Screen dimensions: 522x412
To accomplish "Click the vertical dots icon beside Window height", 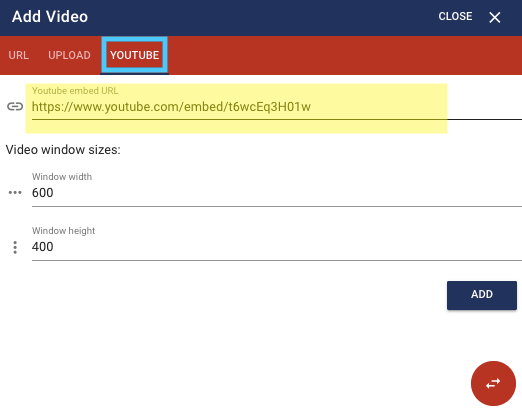I will (x=15, y=247).
